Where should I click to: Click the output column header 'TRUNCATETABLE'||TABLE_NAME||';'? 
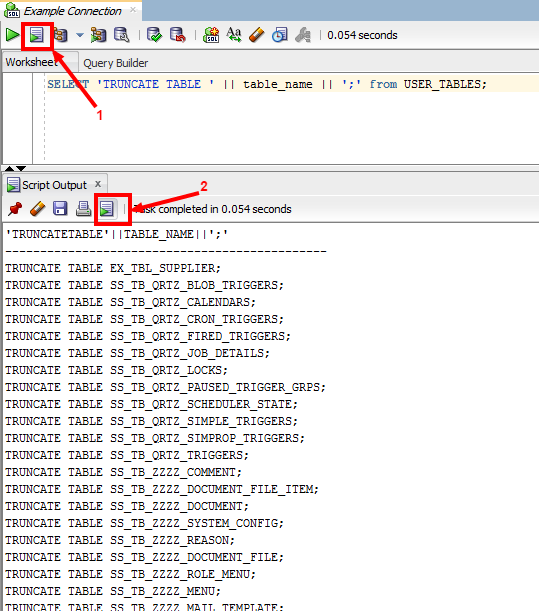click(x=117, y=234)
